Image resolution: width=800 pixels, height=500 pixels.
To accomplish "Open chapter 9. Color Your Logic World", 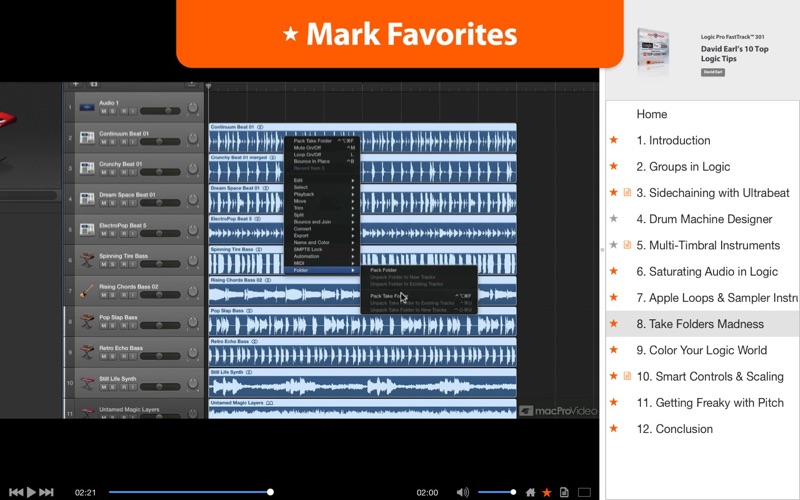I will coord(702,350).
